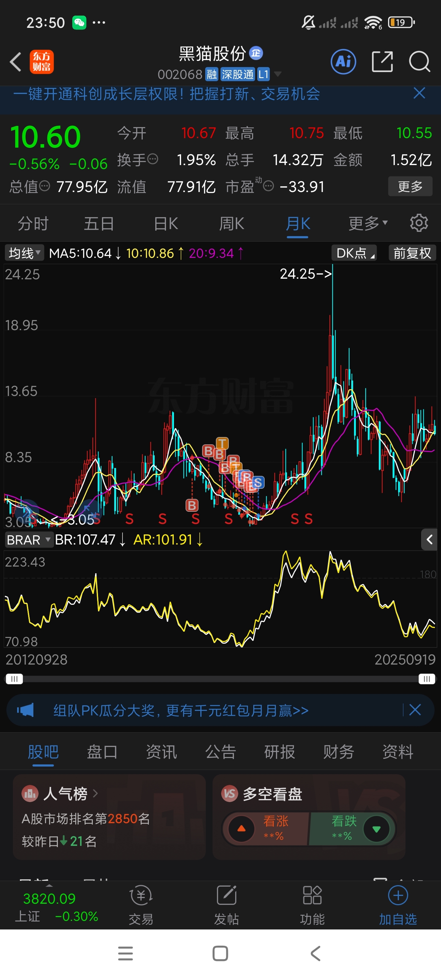Open 更多 quote details button
The height and width of the screenshot is (980, 441).
410,187
